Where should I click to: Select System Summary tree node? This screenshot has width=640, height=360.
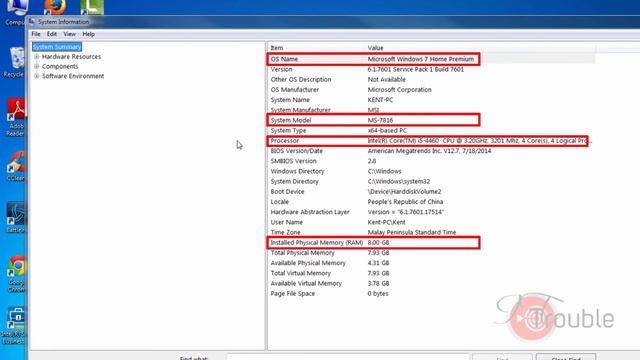point(57,47)
